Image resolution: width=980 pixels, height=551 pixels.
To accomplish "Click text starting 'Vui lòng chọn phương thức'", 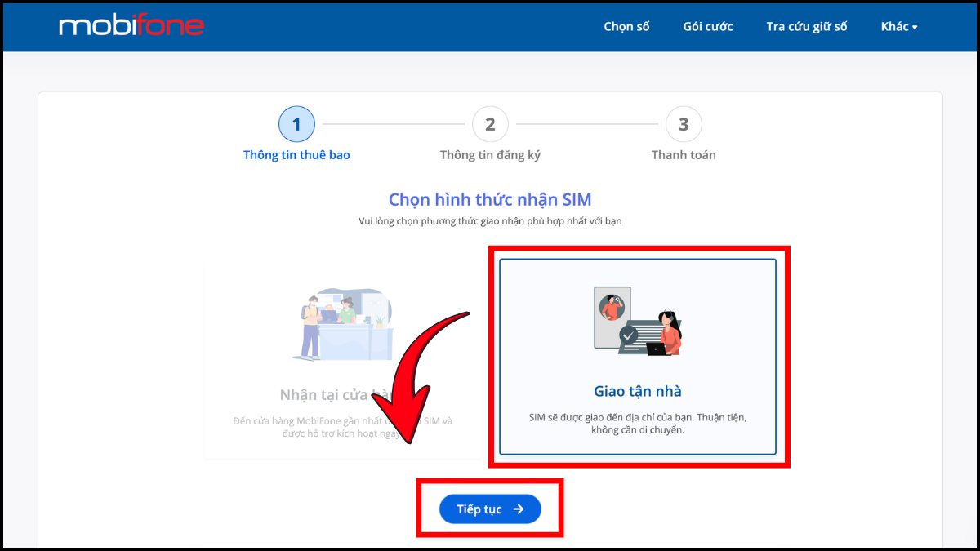I will tap(490, 221).
